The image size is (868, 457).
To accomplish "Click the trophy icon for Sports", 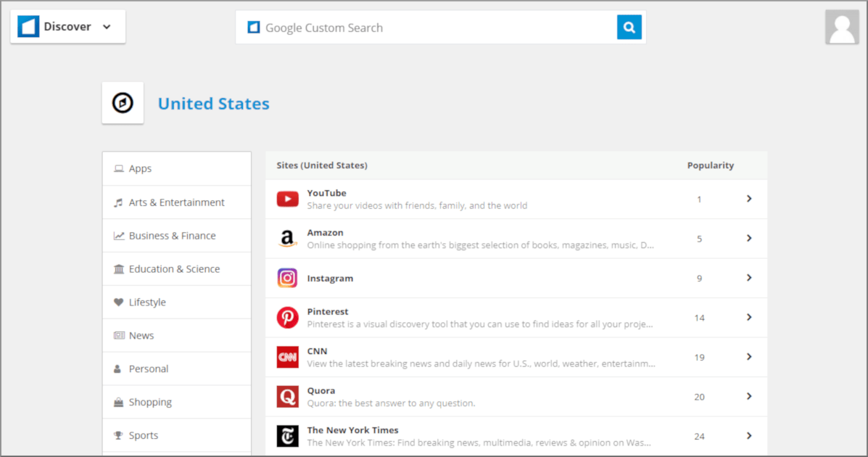I will tap(118, 435).
